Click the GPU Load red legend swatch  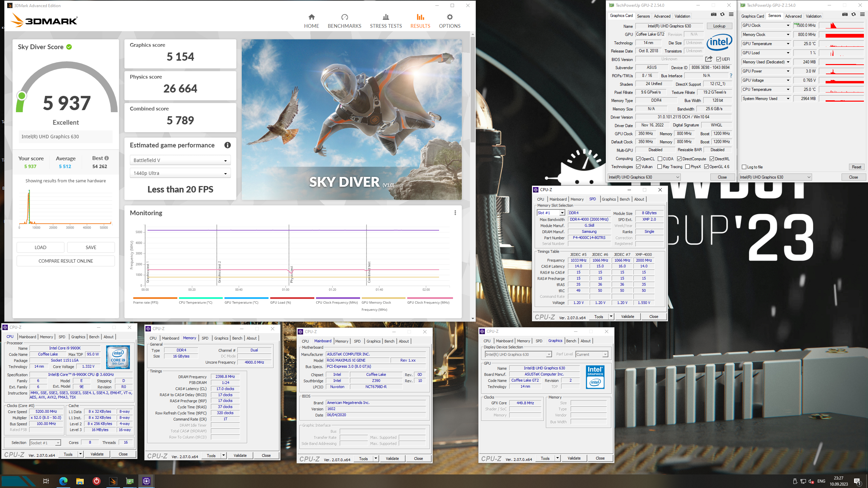(x=292, y=298)
